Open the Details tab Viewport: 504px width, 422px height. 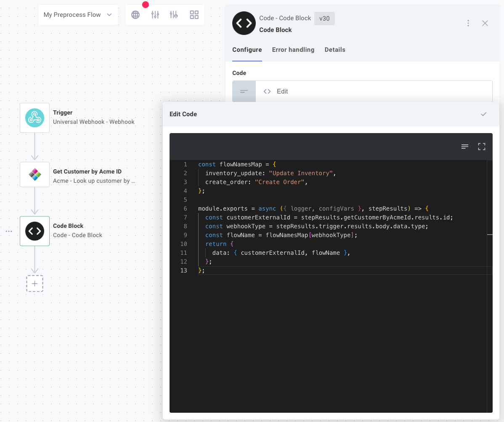[x=335, y=50]
